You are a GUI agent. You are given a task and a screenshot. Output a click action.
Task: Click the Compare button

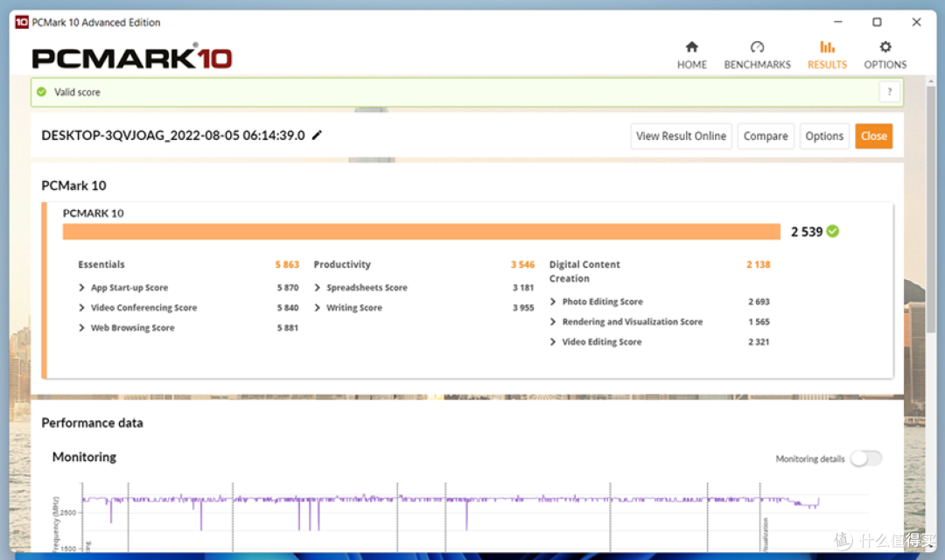tap(766, 136)
